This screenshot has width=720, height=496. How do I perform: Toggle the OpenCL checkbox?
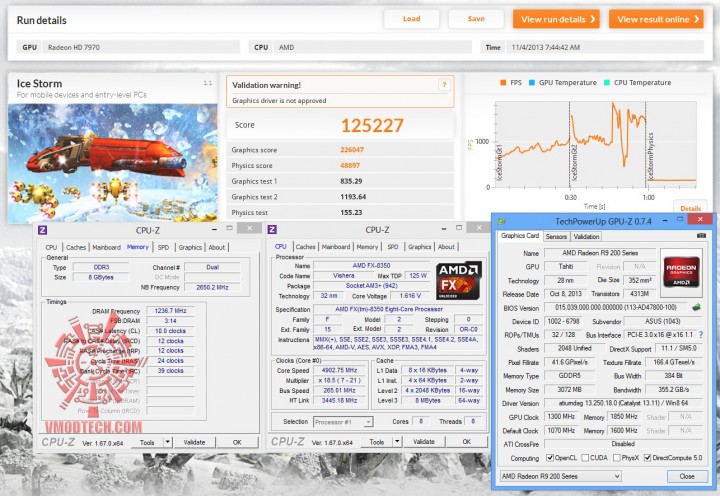550,458
